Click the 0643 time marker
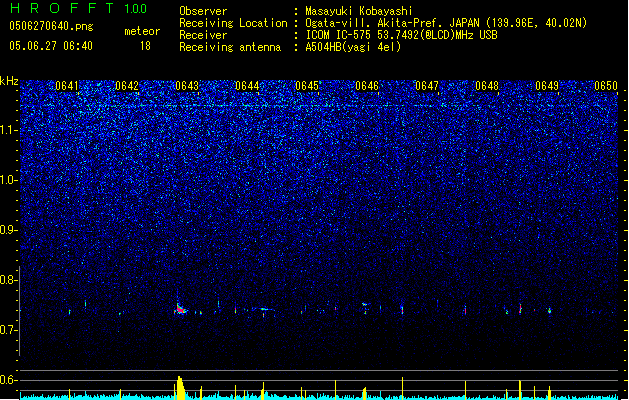Screen dimensions: 629x400 click(187, 86)
